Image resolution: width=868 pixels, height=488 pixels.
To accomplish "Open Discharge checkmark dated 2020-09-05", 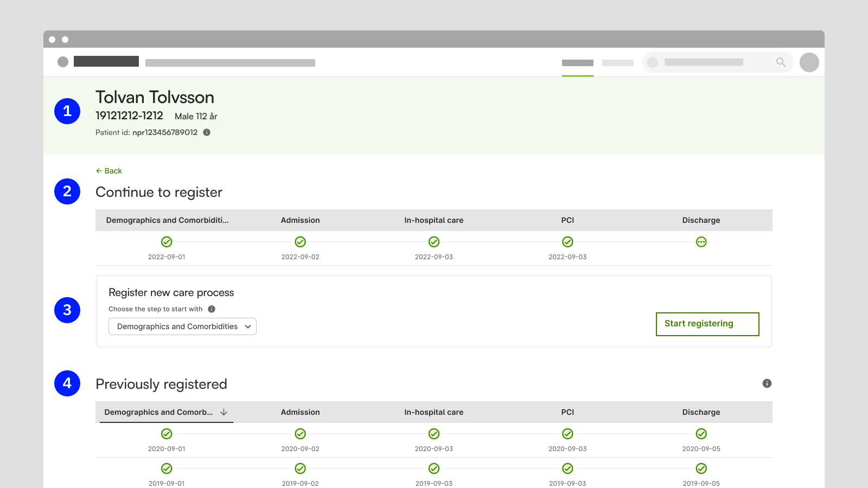I will (701, 434).
